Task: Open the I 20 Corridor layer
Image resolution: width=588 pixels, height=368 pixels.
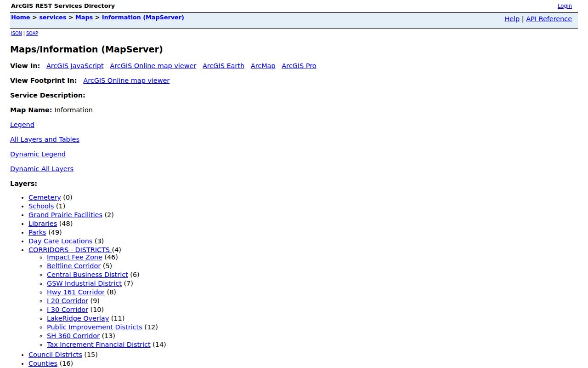Action: coord(68,301)
